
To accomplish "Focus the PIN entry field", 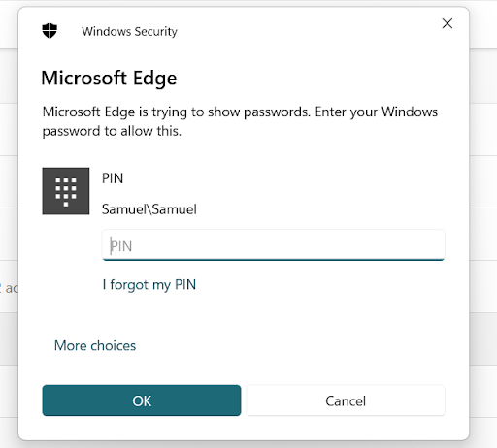I will click(x=274, y=245).
